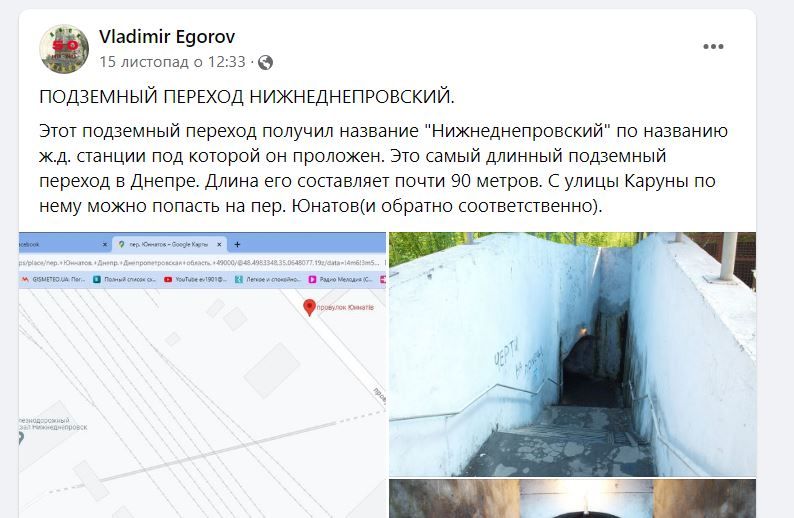Screen dimensions: 794x518
Task: Open the tunnel photo below the stairway
Action: coord(572,499)
